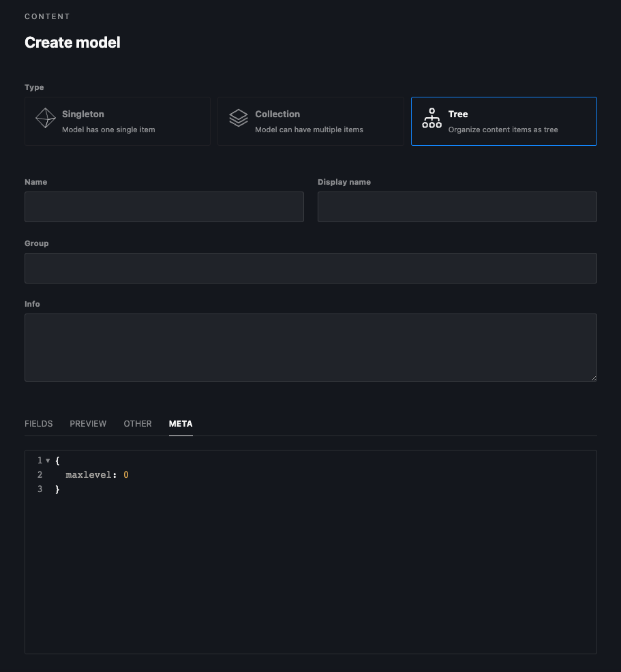Click the Display name input field
Image resolution: width=621 pixels, height=672 pixels.
[457, 207]
